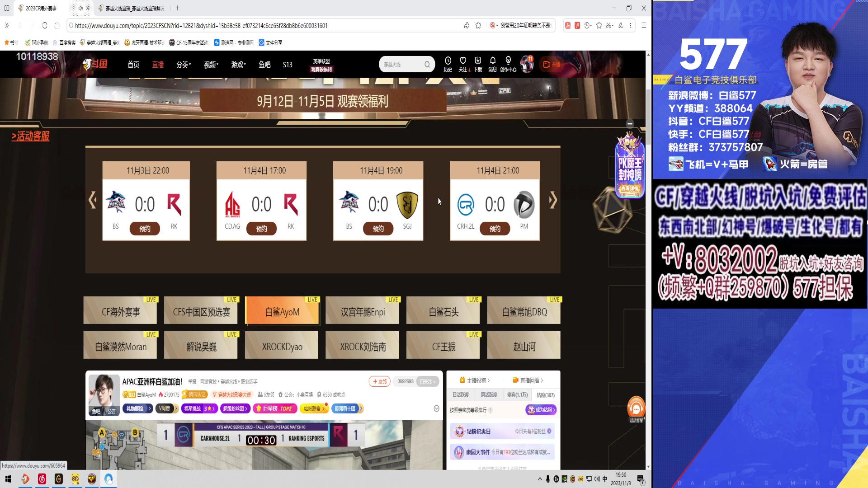
Task: Open the 巨星榜 TOP2 badge
Action: [275, 408]
